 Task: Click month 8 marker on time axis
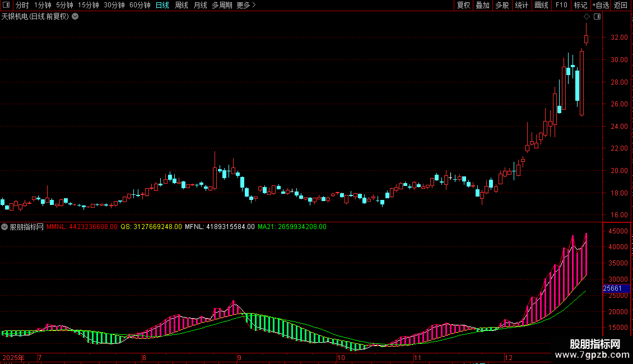pos(144,357)
